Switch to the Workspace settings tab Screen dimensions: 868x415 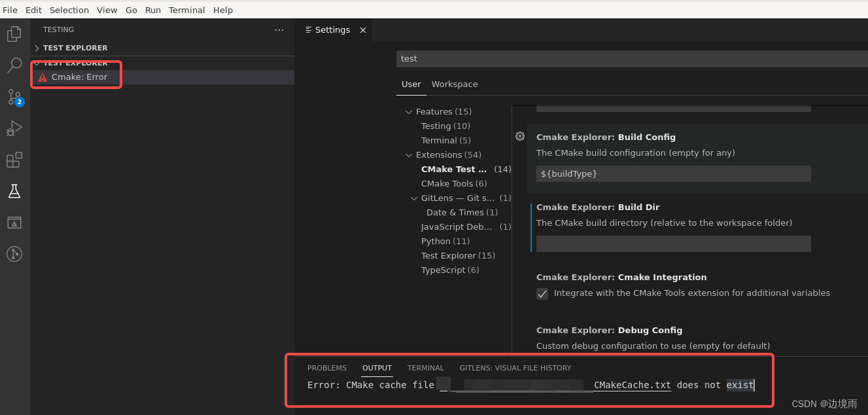454,84
